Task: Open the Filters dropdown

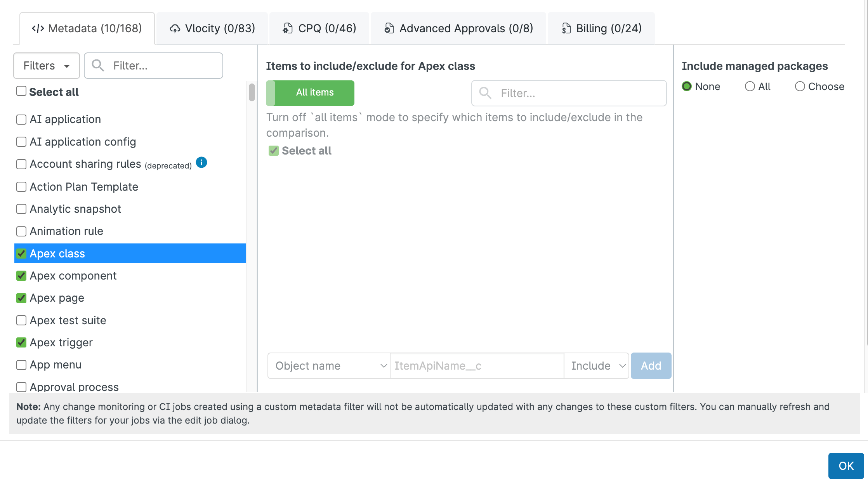Action: coord(47,66)
